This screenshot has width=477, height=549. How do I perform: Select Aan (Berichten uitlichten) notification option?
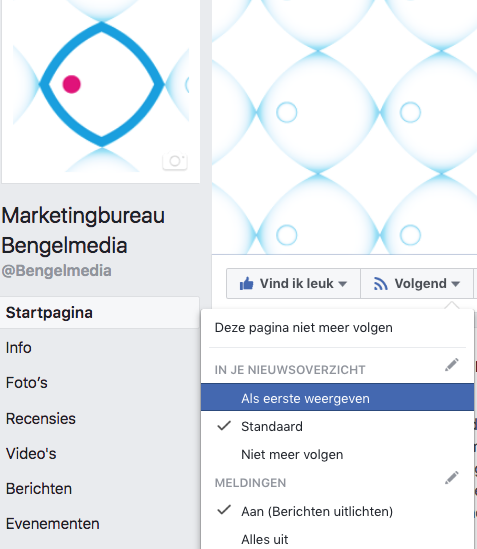tap(337, 512)
